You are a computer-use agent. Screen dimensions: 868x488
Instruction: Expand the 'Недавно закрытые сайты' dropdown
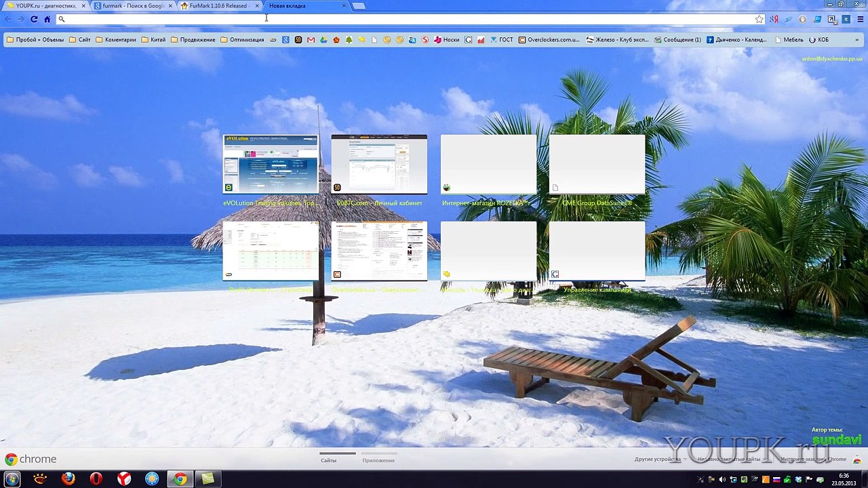[732, 459]
